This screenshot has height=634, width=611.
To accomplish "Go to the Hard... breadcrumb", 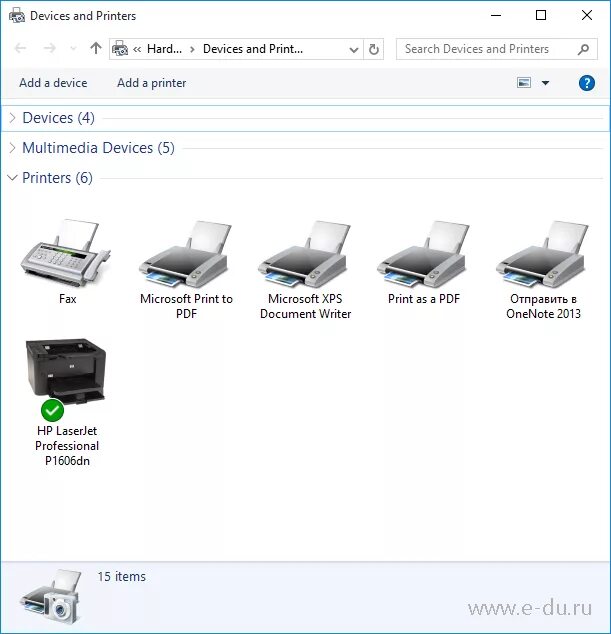I will (164, 49).
